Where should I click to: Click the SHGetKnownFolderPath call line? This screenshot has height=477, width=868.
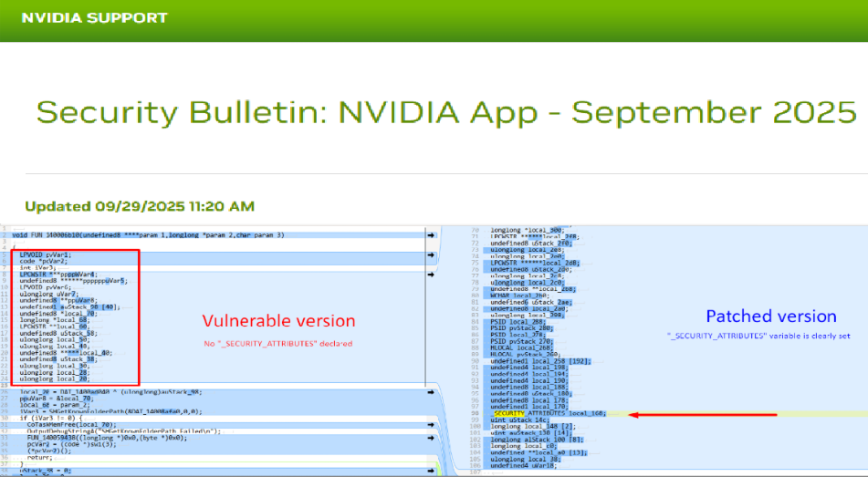(110, 411)
